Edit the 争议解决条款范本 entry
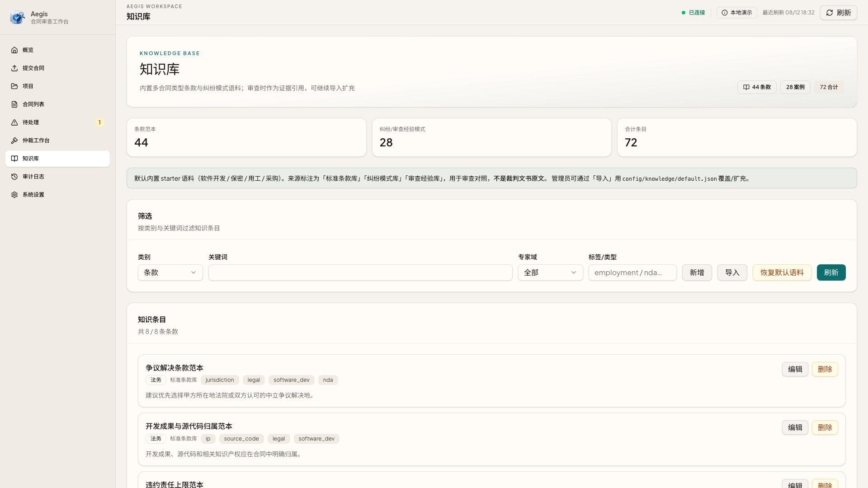 795,369
